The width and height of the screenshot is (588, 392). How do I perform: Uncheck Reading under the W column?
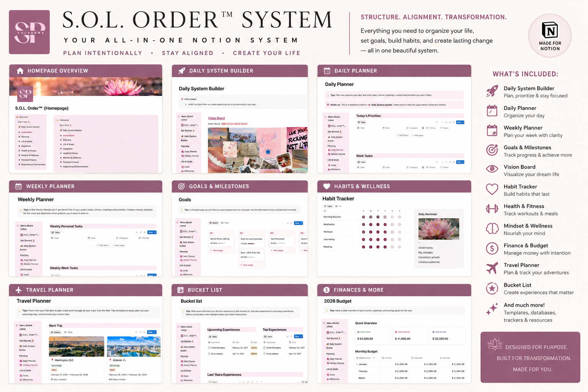pos(371,247)
